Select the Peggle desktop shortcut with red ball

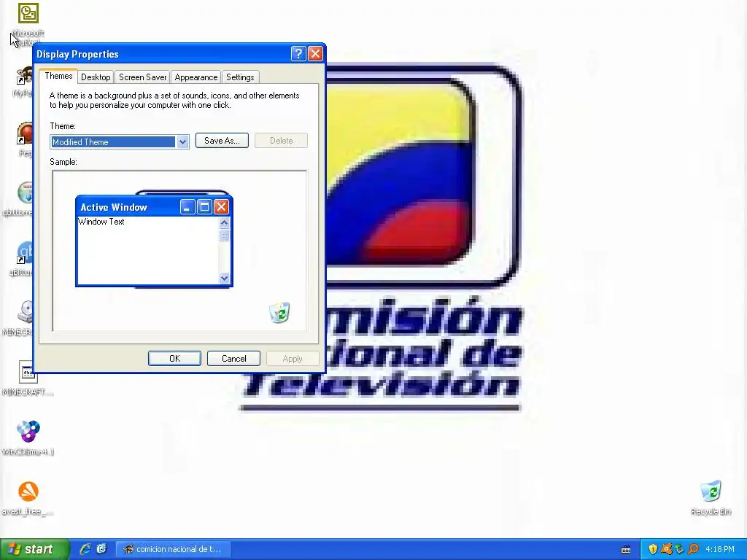tap(24, 133)
